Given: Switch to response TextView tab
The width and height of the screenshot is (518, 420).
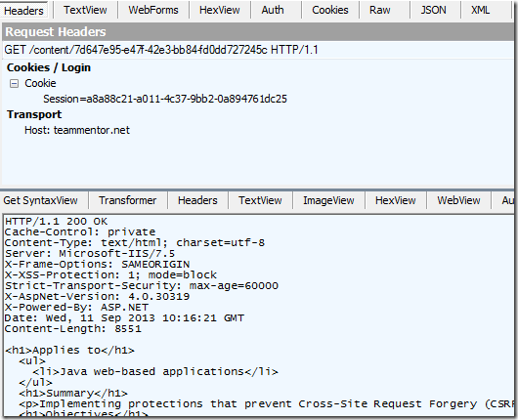Looking at the screenshot, I should click(260, 200).
